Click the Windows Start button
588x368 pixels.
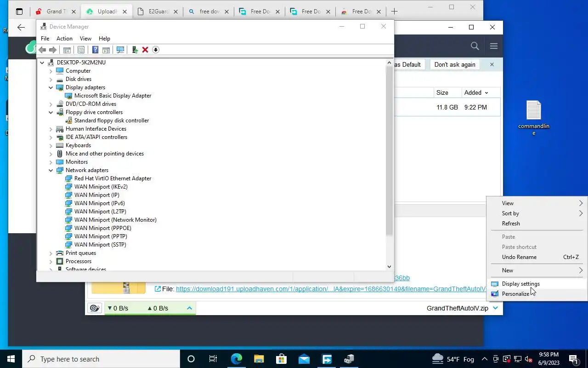coord(11,359)
